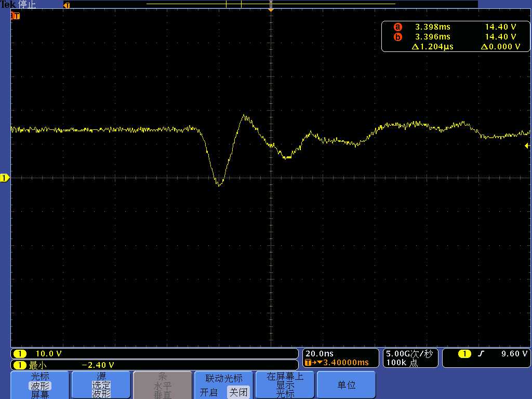
Task: Click cursor a red badge in readout
Action: pos(397,27)
